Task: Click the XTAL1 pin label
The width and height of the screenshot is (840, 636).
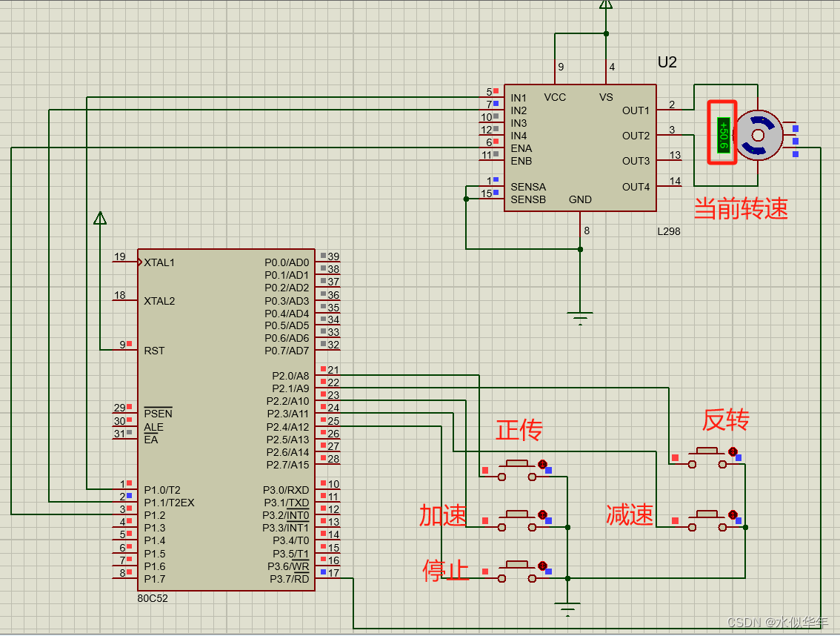Action: point(159,262)
